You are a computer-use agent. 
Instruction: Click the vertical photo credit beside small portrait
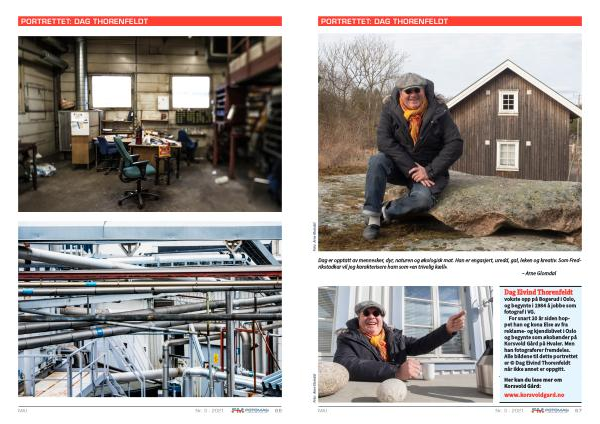[x=315, y=388]
